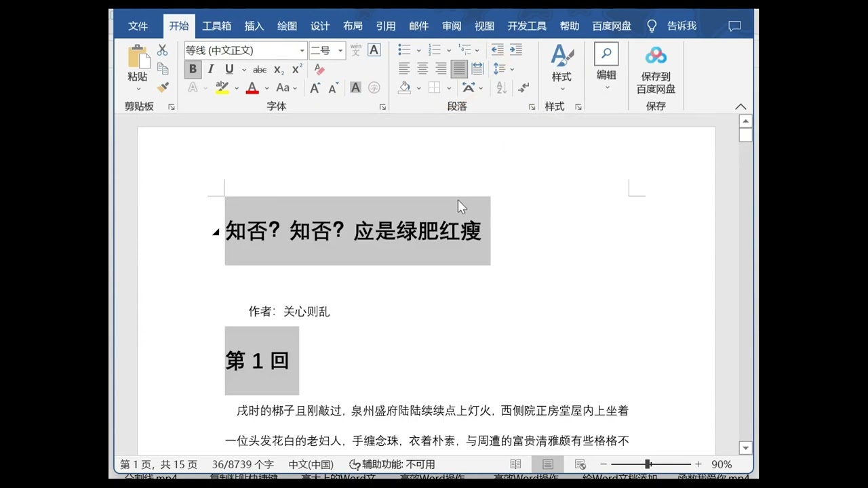Toggle Italic formatting
Viewport: 868px width, 488px height.
click(x=211, y=69)
